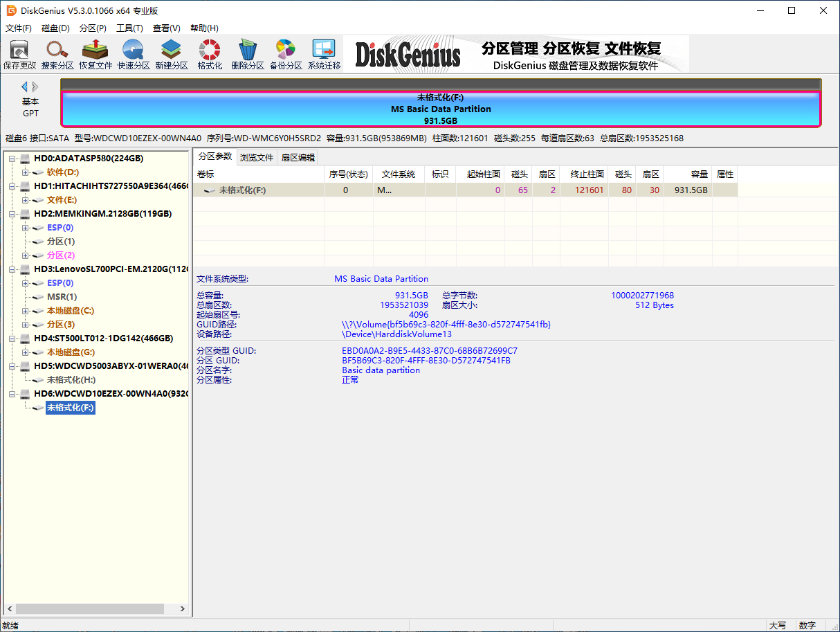Expand ESP(0) under HD2 MEMKINGM
The height and width of the screenshot is (632, 840).
[x=25, y=228]
